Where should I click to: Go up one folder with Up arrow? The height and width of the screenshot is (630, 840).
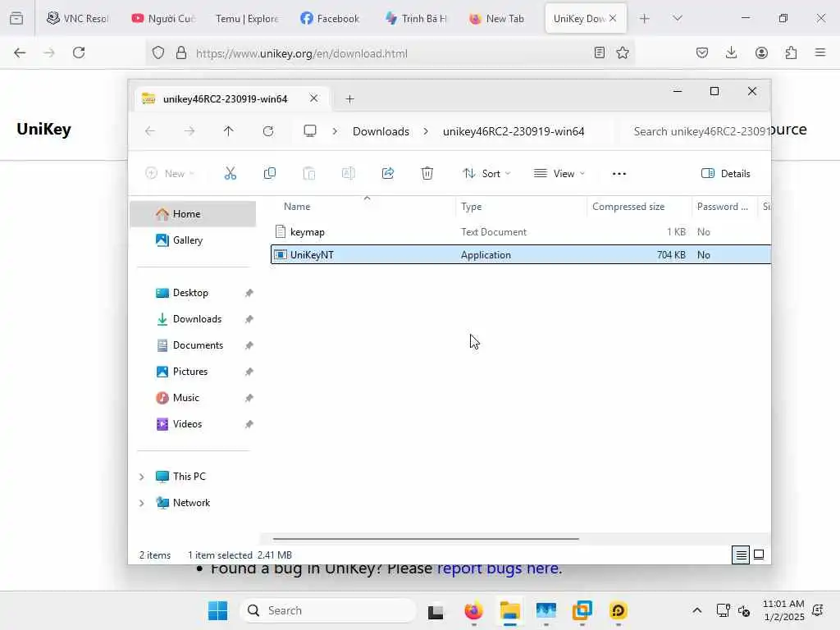[x=229, y=131]
